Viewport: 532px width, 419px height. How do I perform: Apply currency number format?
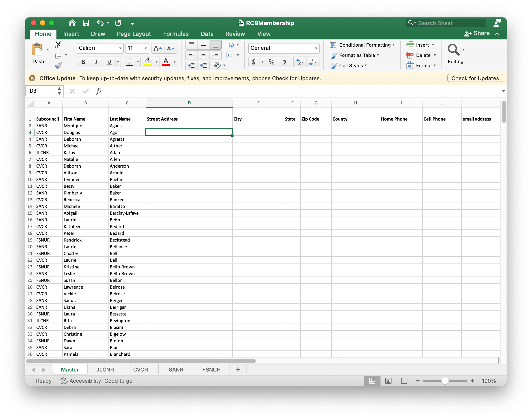point(254,62)
